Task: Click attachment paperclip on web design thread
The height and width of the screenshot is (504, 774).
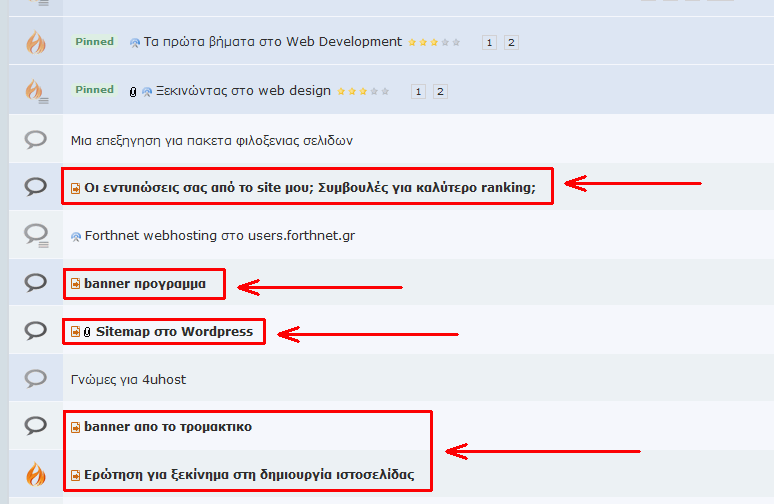Action: pos(133,92)
